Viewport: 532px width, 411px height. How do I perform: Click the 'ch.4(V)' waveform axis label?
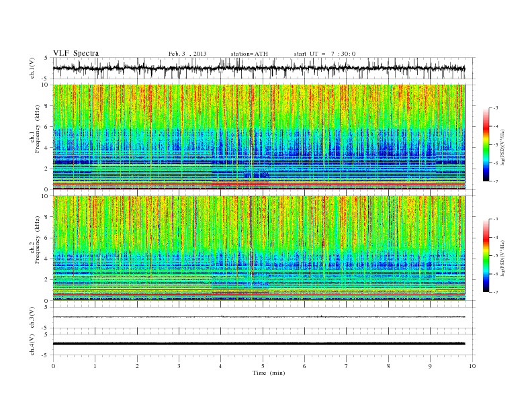(32, 345)
